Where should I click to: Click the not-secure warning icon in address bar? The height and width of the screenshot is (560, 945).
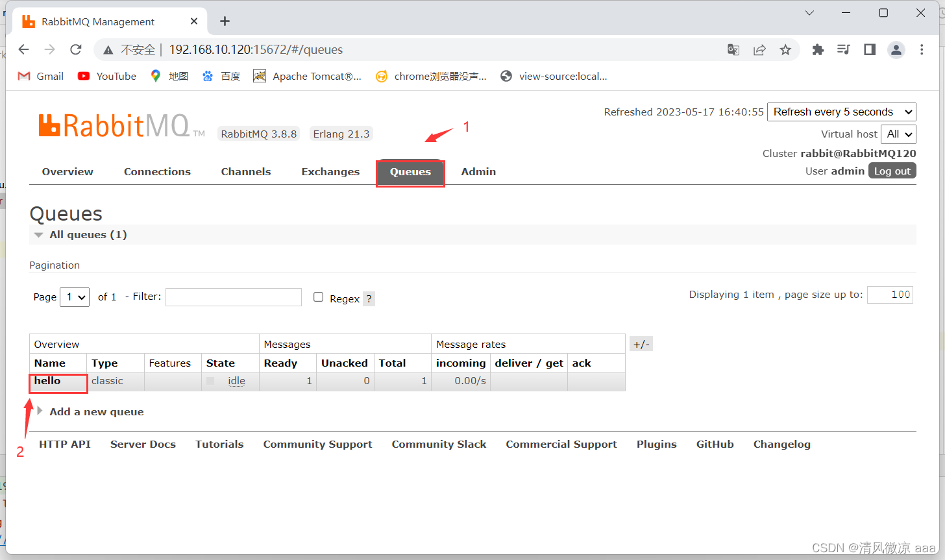(x=108, y=50)
